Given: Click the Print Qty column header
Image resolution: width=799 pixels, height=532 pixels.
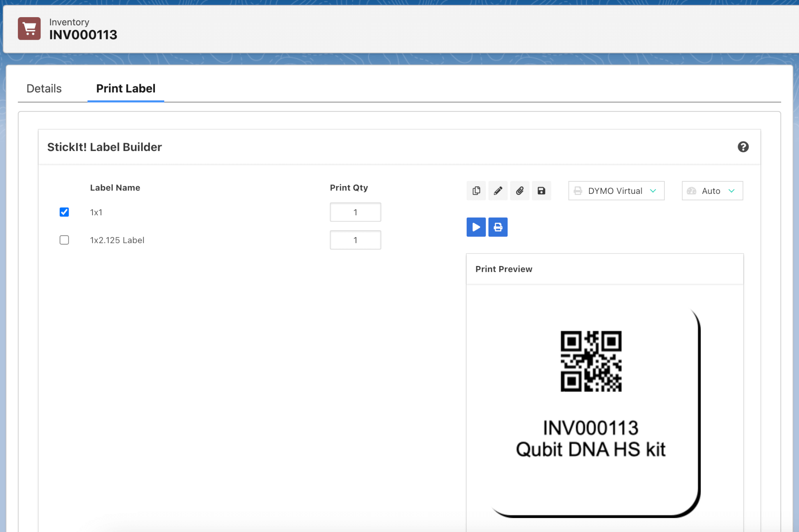Looking at the screenshot, I should 349,188.
